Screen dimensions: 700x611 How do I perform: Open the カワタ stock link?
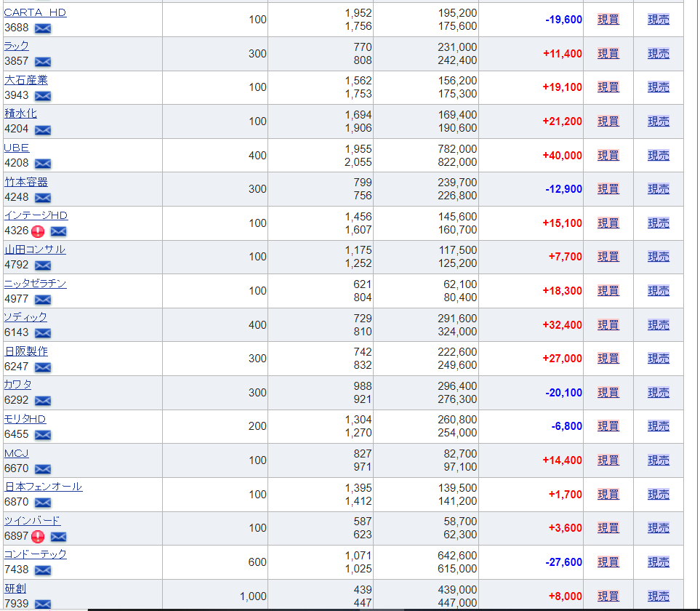18,385
